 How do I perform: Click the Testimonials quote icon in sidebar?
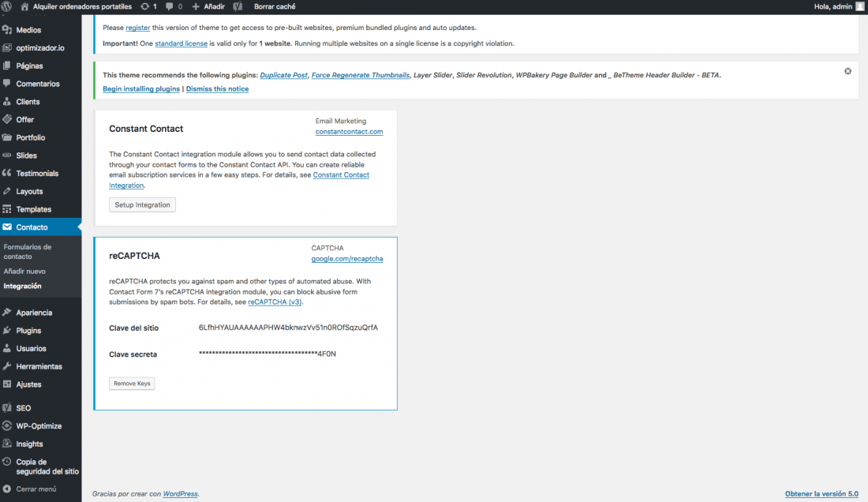[7, 173]
